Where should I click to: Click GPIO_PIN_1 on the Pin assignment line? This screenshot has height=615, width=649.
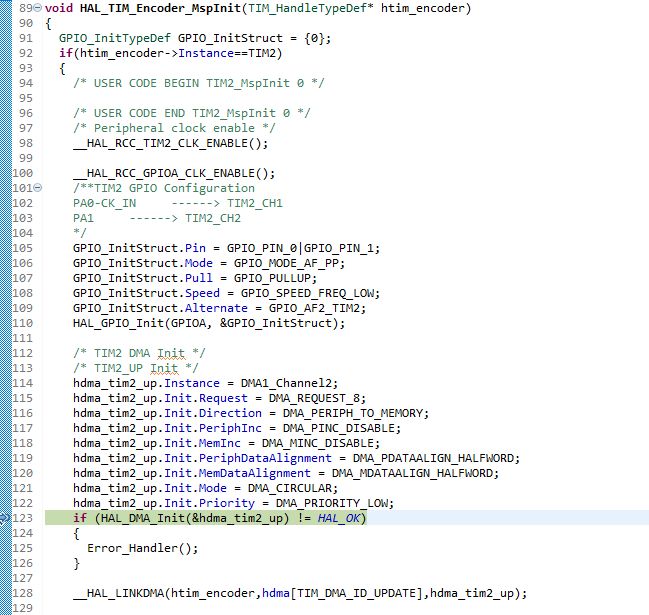pos(339,248)
